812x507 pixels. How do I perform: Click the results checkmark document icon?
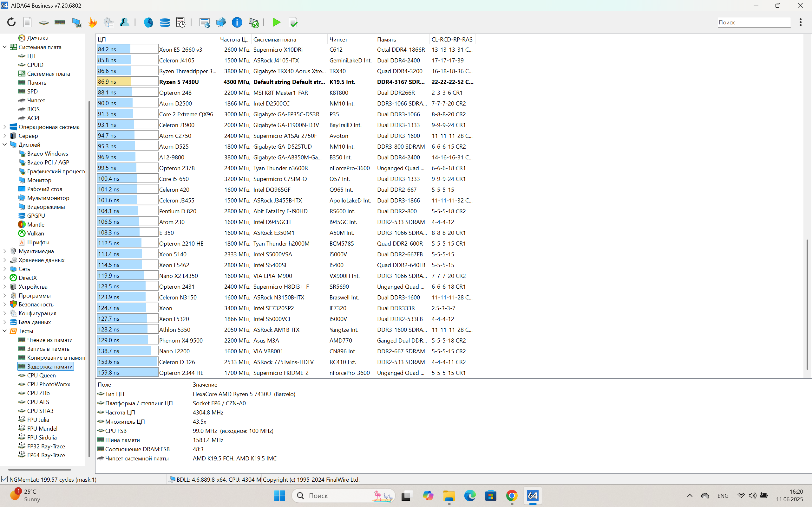point(293,22)
